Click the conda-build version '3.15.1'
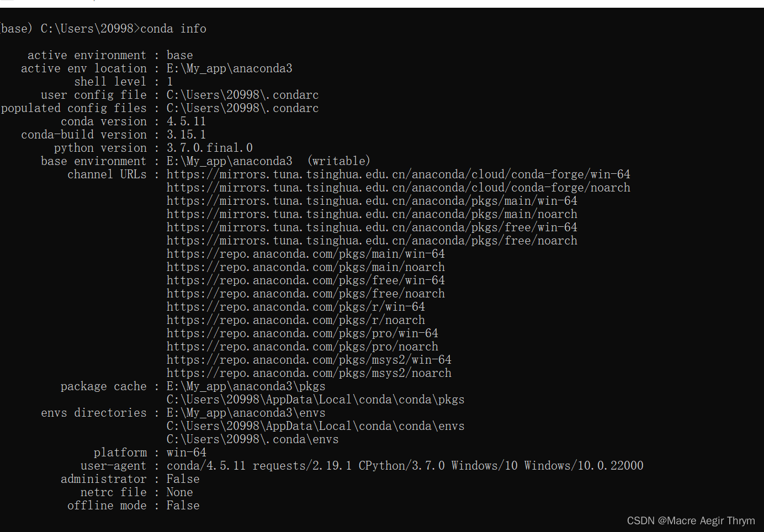The width and height of the screenshot is (764, 532). (187, 135)
